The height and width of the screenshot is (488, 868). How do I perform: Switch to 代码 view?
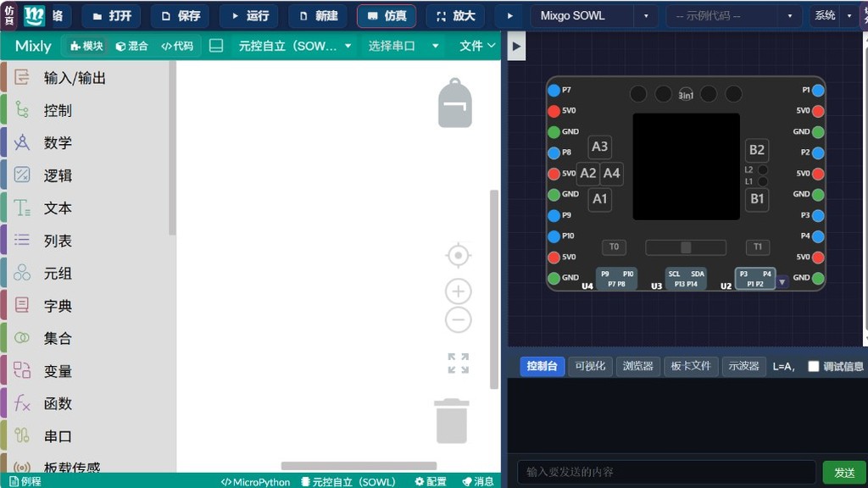pyautogui.click(x=177, y=46)
